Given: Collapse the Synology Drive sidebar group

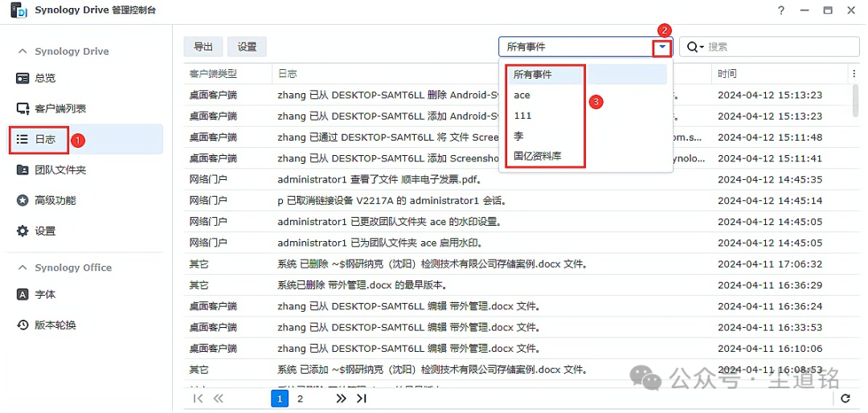Looking at the screenshot, I should point(23,51).
